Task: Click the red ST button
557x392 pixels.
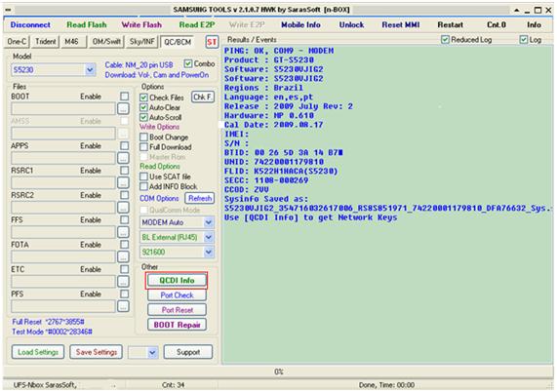Action: (212, 42)
